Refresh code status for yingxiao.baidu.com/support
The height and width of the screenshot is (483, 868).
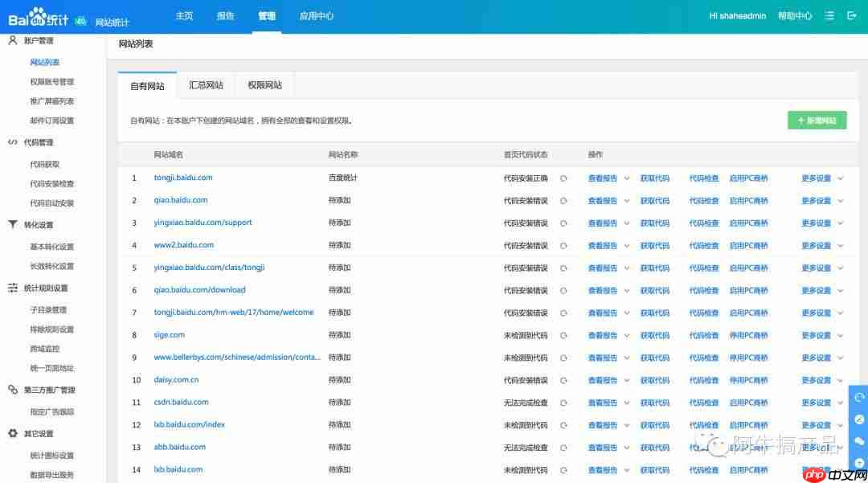tap(563, 223)
